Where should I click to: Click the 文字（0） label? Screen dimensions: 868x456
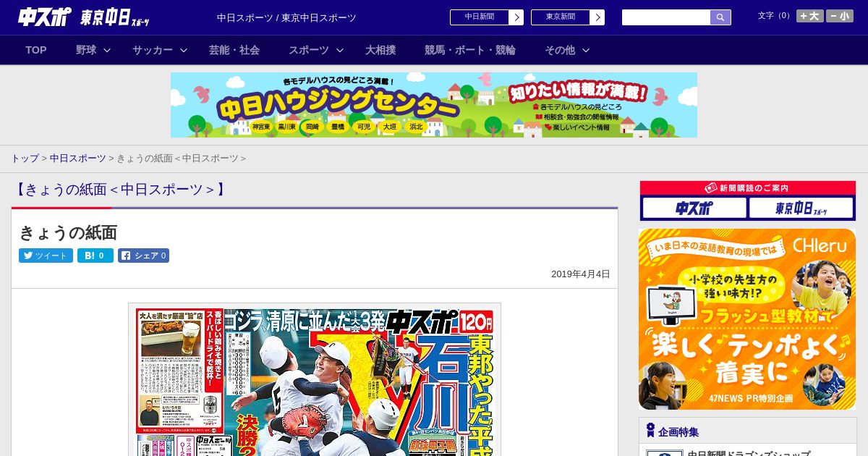(775, 16)
